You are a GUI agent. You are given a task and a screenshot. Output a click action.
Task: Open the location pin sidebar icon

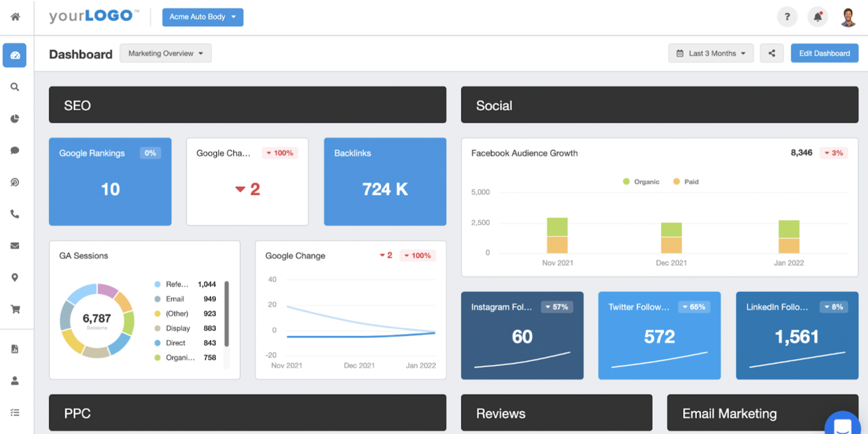(x=15, y=277)
